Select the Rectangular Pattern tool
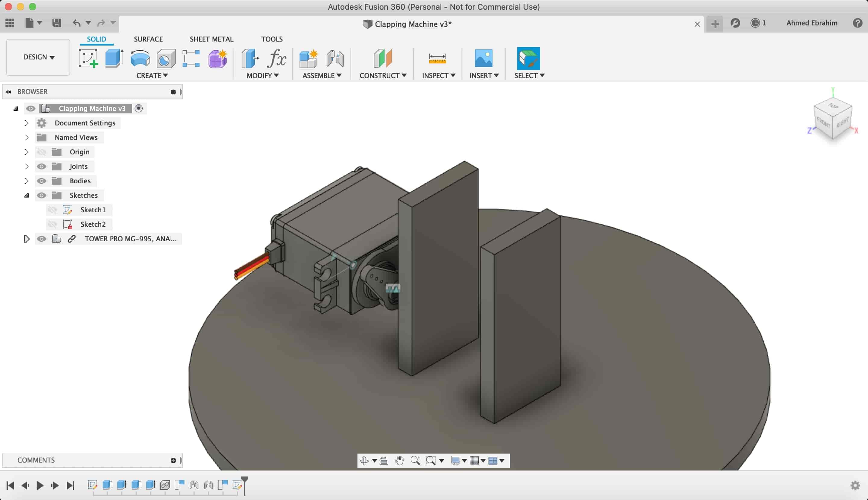The height and width of the screenshot is (500, 868). [x=191, y=59]
